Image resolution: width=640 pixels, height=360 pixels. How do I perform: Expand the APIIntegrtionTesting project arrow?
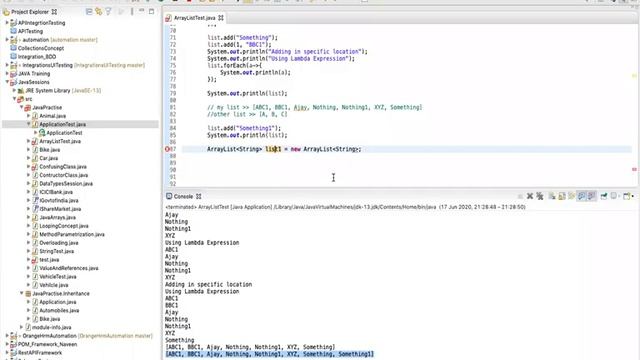coord(7,23)
